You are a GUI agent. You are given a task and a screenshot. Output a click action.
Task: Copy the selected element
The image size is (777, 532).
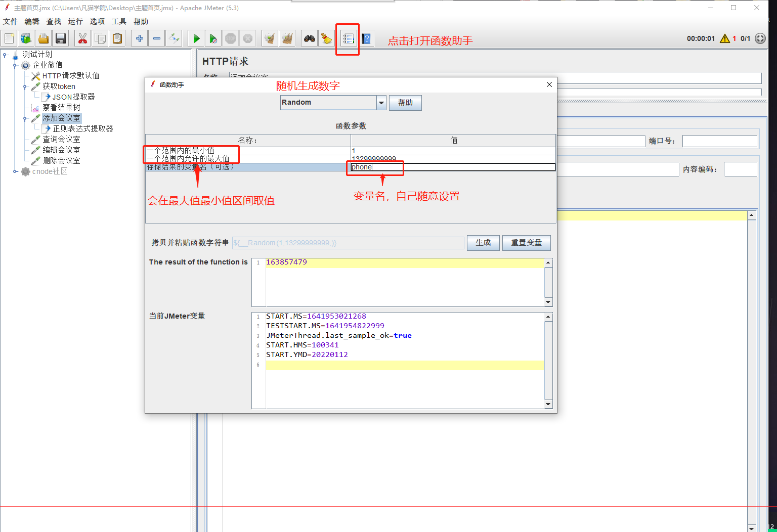coord(100,38)
